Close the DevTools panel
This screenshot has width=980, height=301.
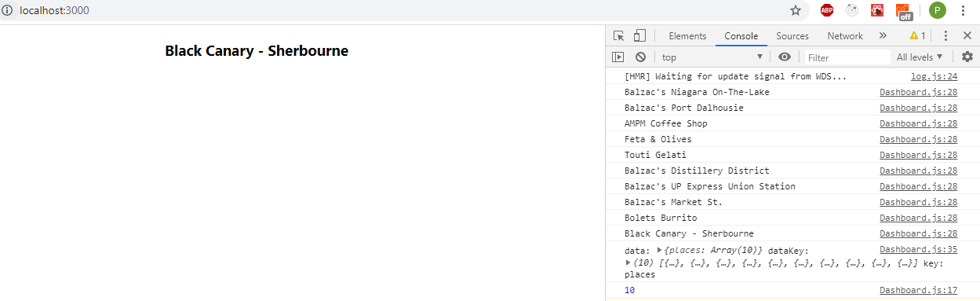point(967,35)
